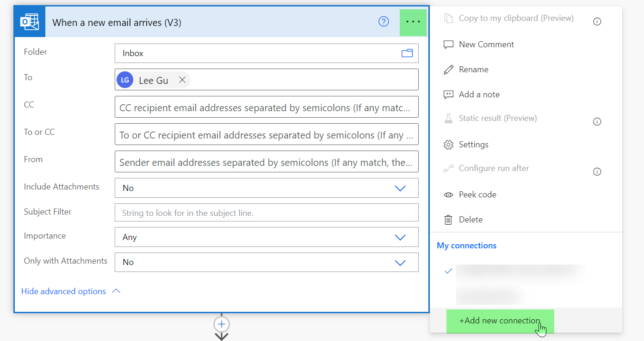Screen dimensions: 644x341
Task: Click the Peek code eye icon
Action: point(448,195)
